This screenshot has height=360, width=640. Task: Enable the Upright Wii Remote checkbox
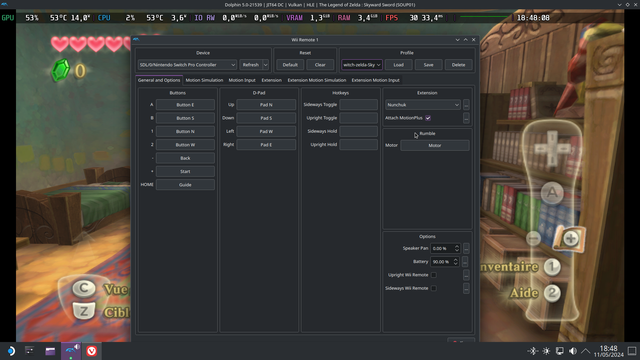(x=433, y=275)
